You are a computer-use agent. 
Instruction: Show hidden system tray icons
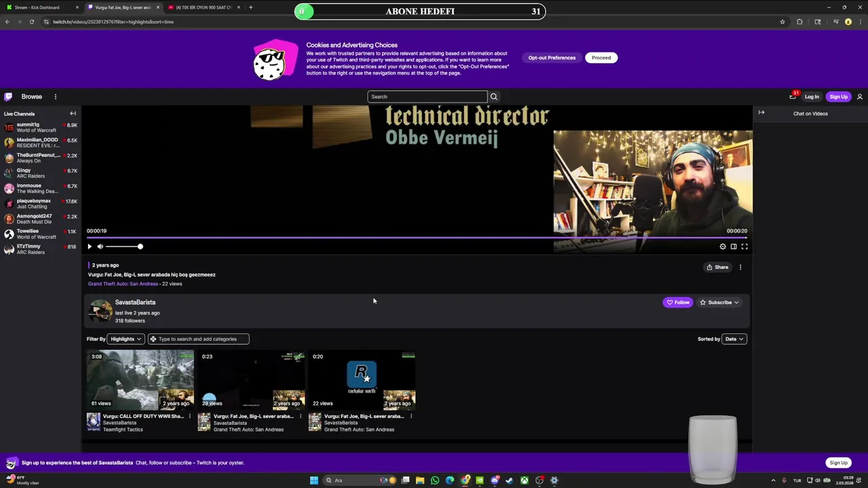pyautogui.click(x=773, y=481)
